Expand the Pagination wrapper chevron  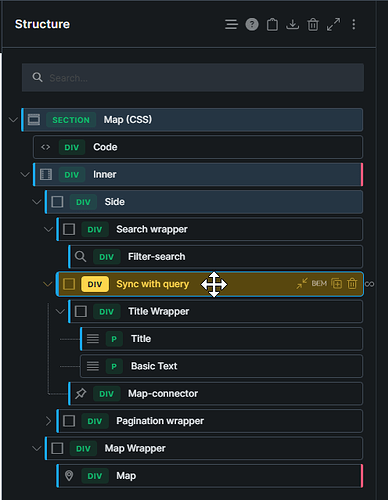pos(48,421)
